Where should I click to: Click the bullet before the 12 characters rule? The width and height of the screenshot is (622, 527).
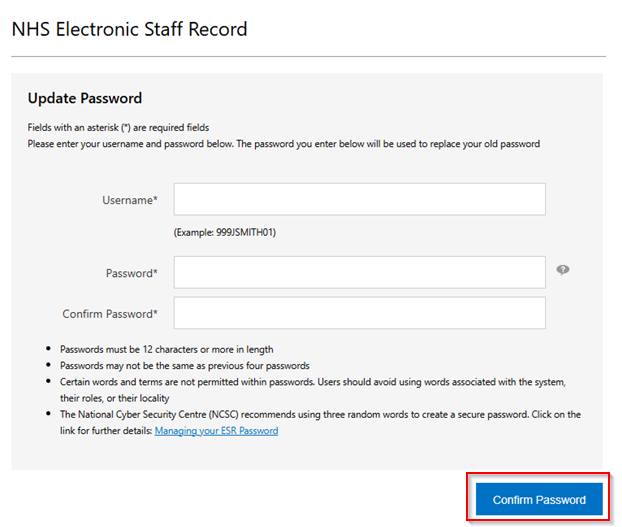click(x=49, y=350)
